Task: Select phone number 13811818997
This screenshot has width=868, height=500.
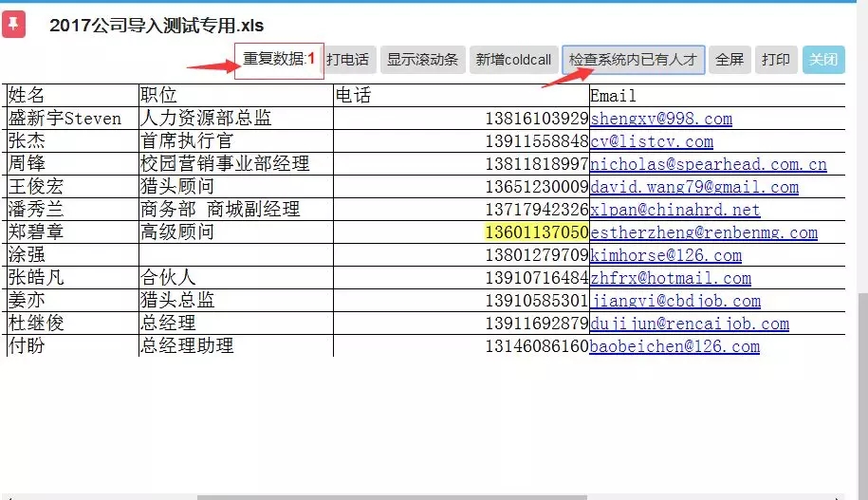Action: point(536,164)
